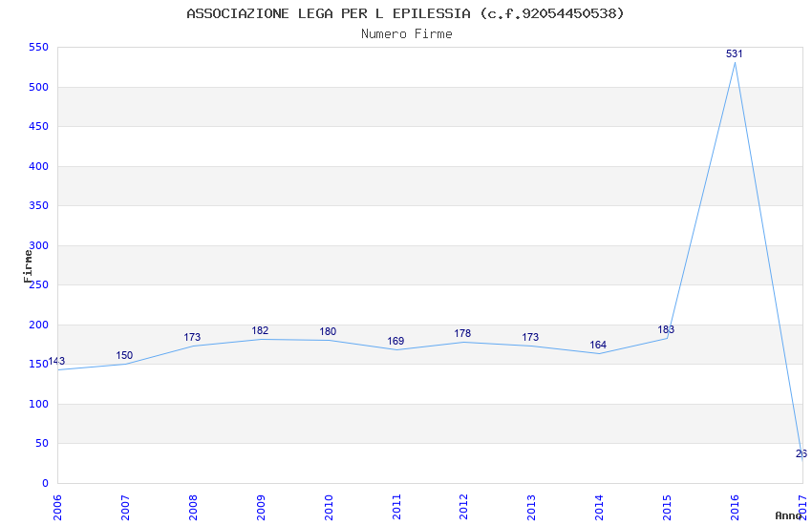Click the Anno axis title

point(788,515)
